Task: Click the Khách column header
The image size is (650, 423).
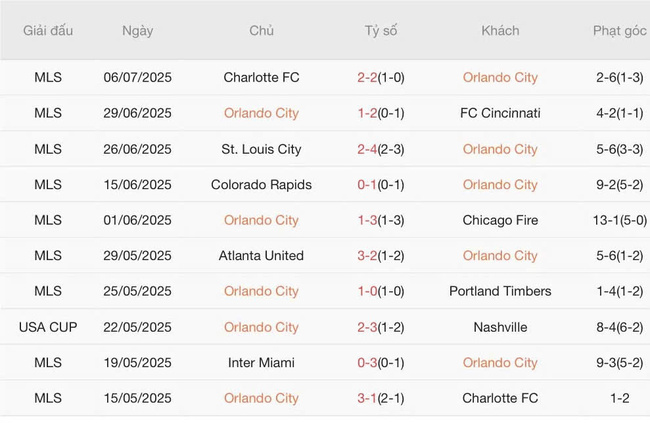Action: point(500,31)
